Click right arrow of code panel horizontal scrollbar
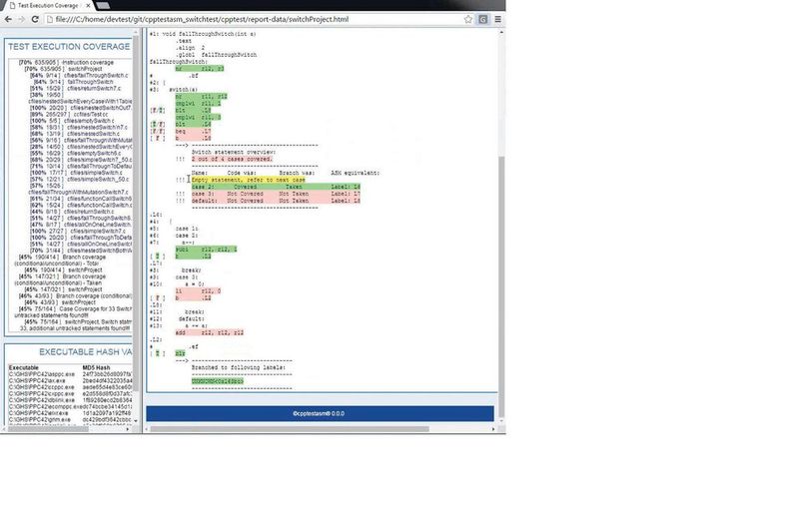The image size is (799, 532). pos(493,428)
